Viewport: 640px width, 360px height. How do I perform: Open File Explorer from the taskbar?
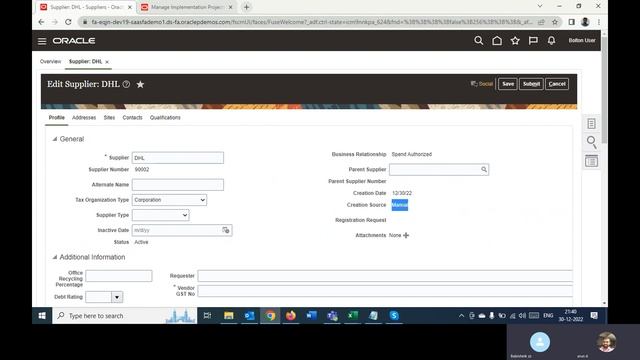[x=229, y=316]
